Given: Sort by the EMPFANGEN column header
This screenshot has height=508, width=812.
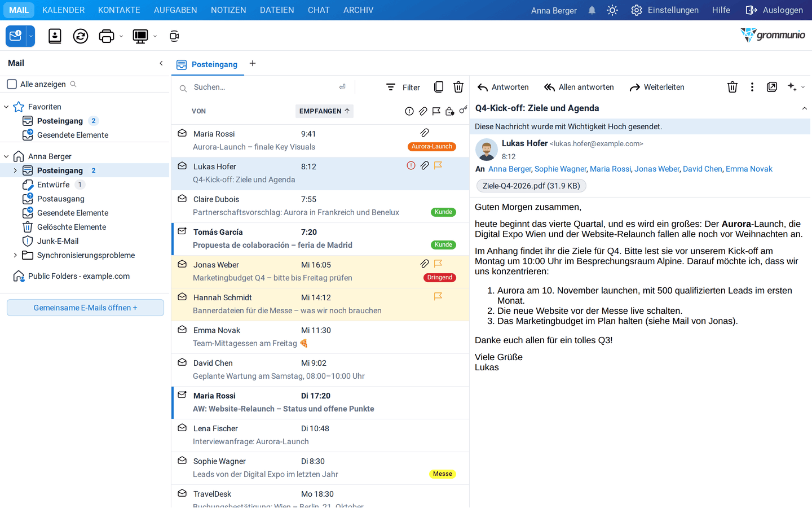Looking at the screenshot, I should (x=324, y=111).
